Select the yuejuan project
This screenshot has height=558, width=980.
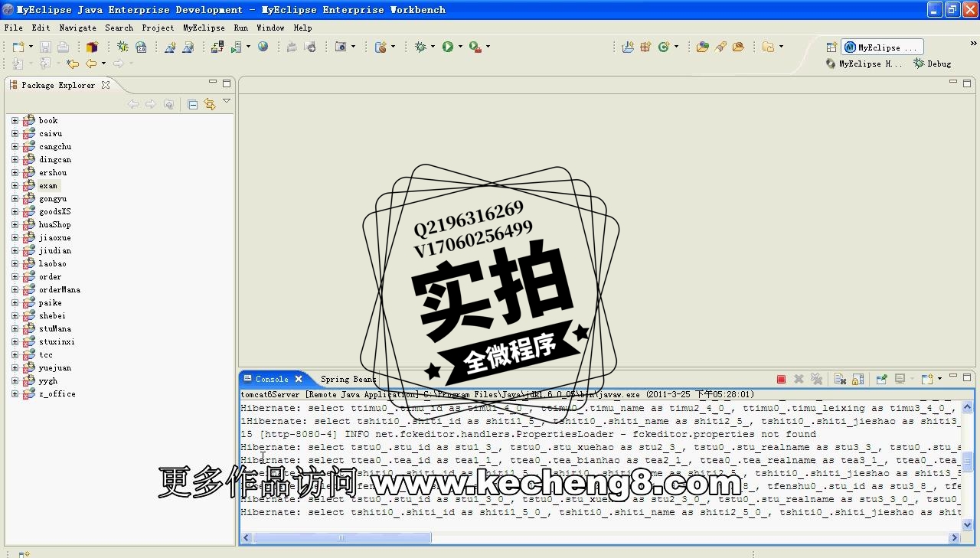(55, 367)
